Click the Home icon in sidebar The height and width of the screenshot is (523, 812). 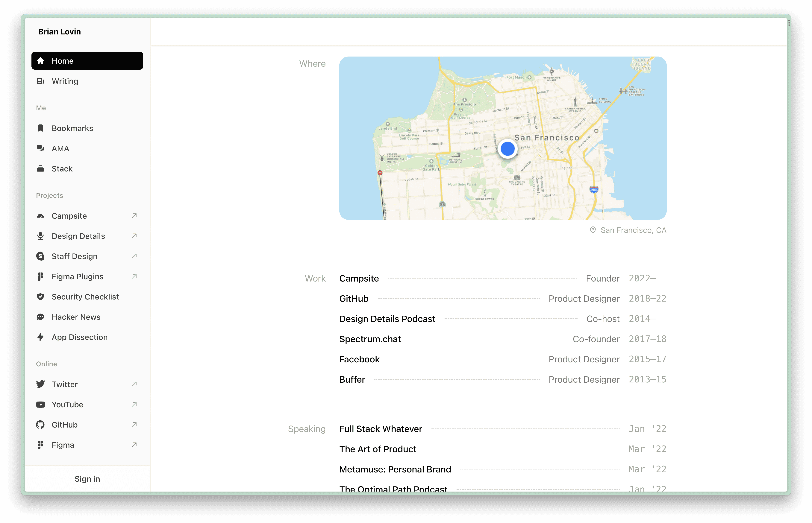pos(40,61)
